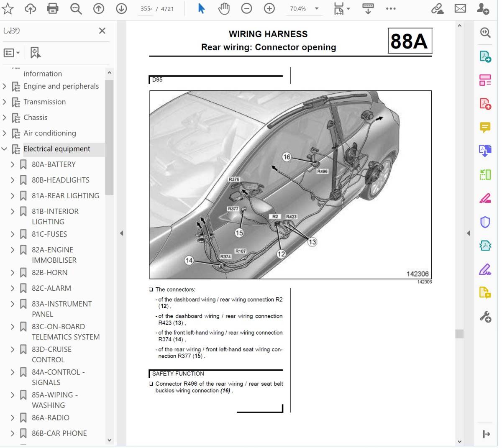Open the 80B-HEADLIGHTS bookmark

(x=60, y=180)
